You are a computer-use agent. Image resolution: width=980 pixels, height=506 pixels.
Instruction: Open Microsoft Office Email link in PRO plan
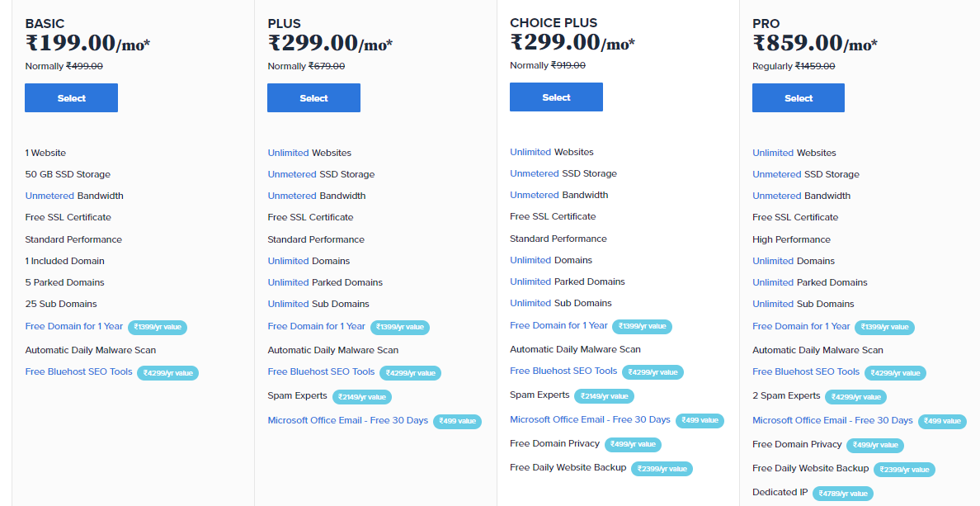(x=832, y=420)
